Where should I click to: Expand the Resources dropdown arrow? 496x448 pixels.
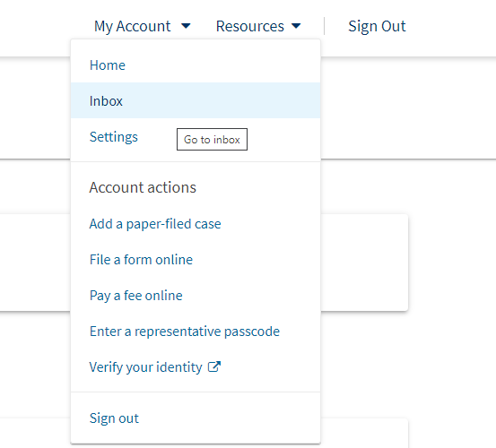click(x=296, y=26)
